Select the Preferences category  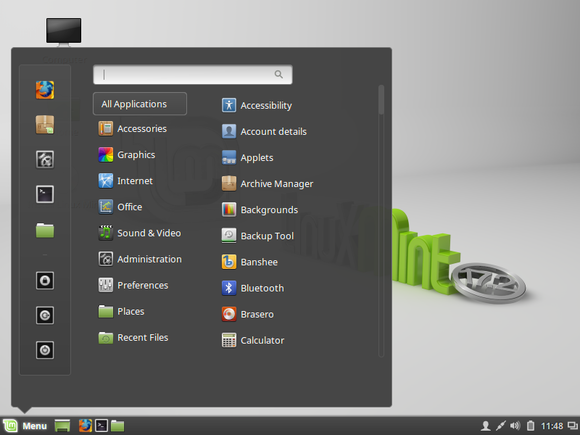[x=133, y=285]
